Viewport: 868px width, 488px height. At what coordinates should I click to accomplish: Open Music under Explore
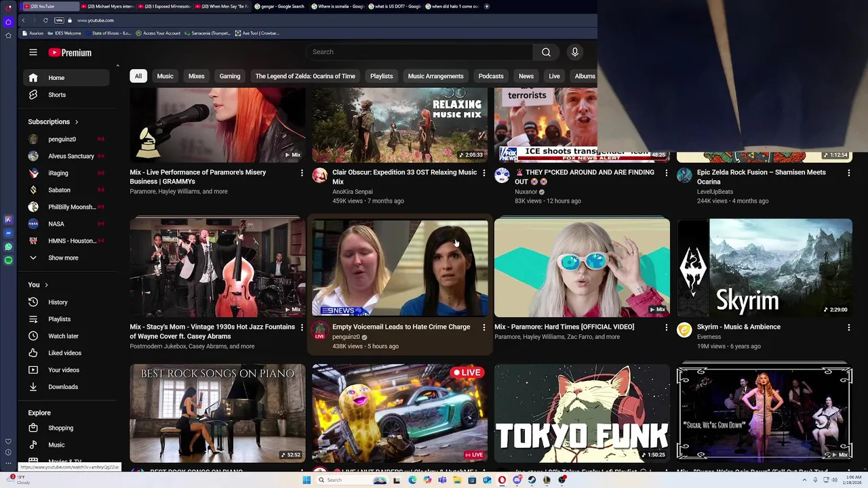click(x=66, y=445)
